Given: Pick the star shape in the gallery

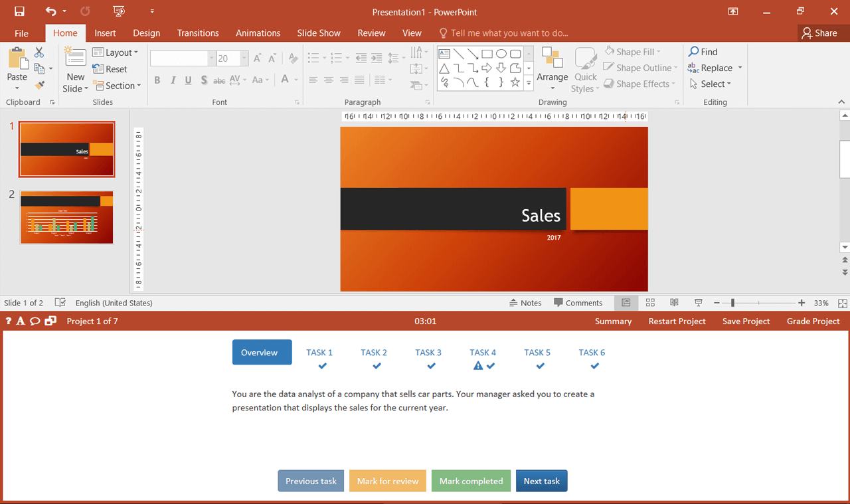Looking at the screenshot, I should click(515, 82).
